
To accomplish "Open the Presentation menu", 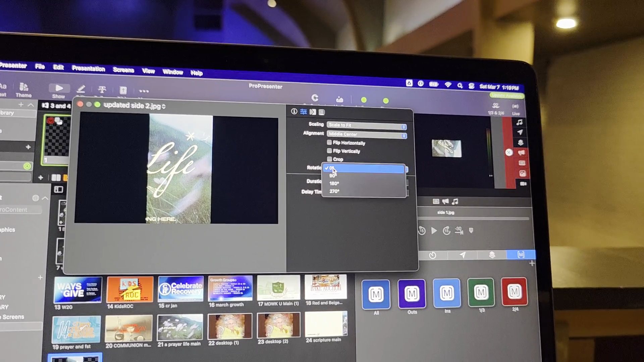I will pyautogui.click(x=89, y=68).
